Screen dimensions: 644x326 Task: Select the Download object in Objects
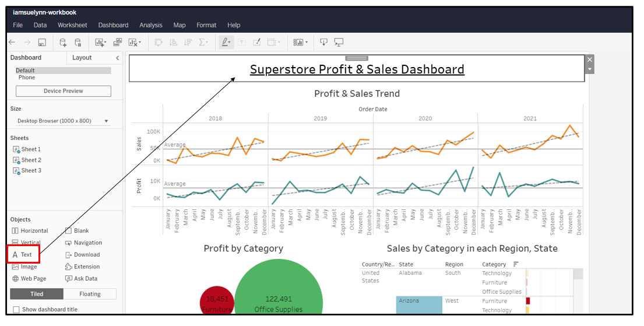click(x=83, y=254)
